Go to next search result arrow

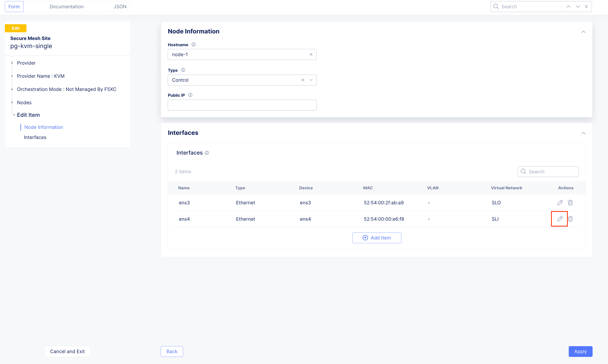[578, 7]
